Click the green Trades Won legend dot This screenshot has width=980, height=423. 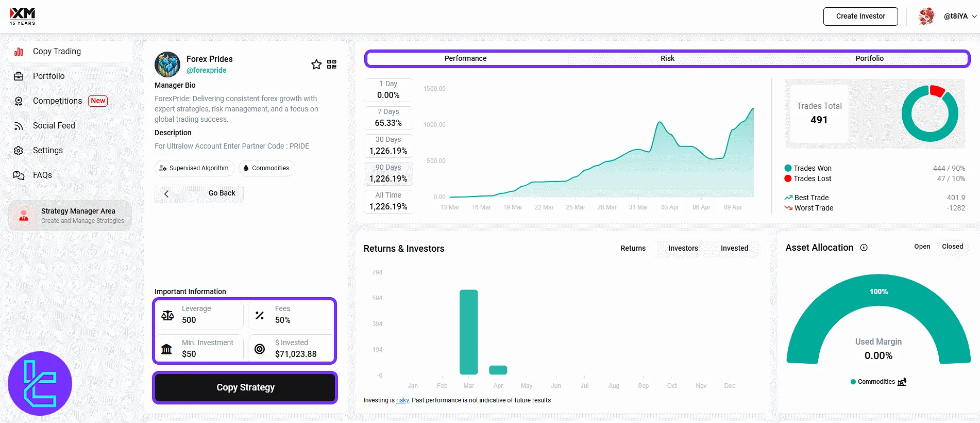788,168
